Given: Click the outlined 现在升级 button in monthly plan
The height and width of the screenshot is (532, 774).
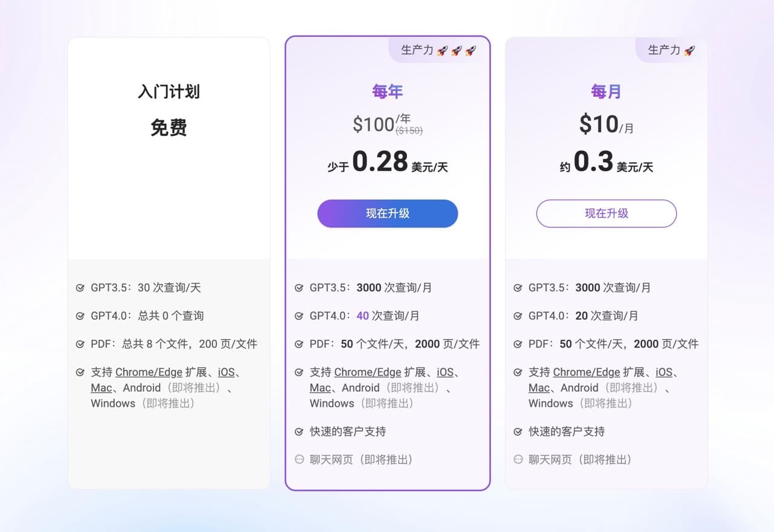Looking at the screenshot, I should click(607, 213).
